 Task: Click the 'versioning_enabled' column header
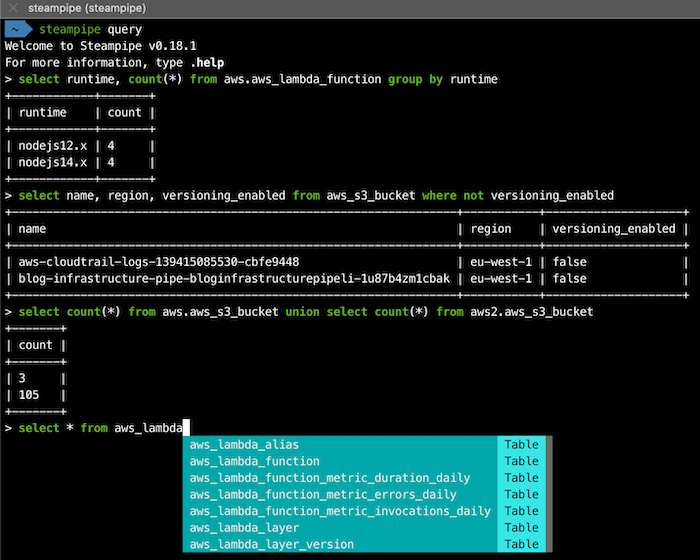(x=614, y=229)
